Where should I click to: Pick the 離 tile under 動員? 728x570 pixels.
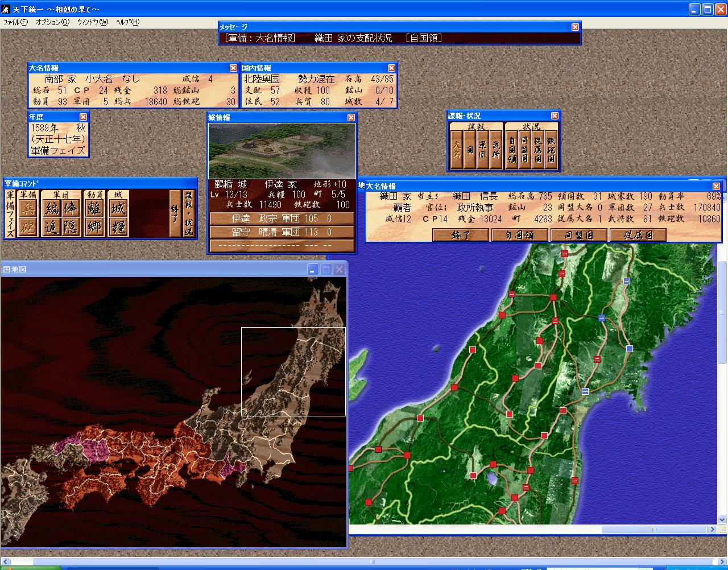94,208
